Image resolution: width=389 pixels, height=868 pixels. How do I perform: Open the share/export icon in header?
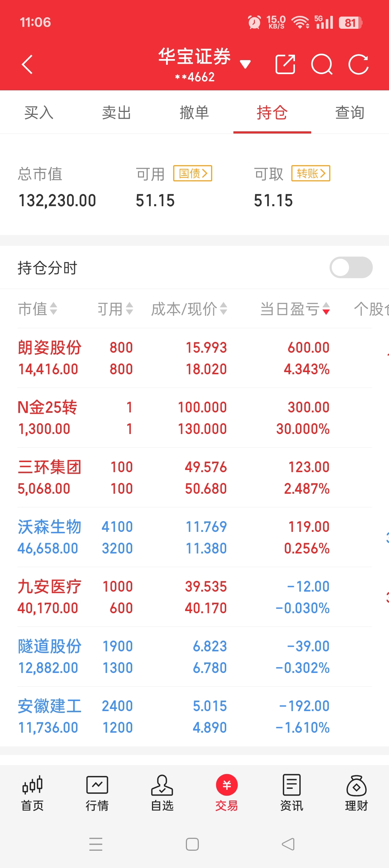click(285, 64)
